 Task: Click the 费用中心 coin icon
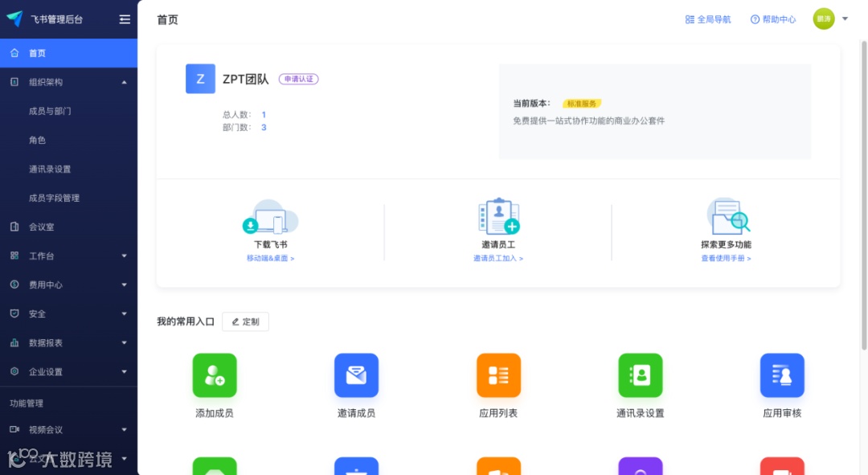(x=14, y=285)
